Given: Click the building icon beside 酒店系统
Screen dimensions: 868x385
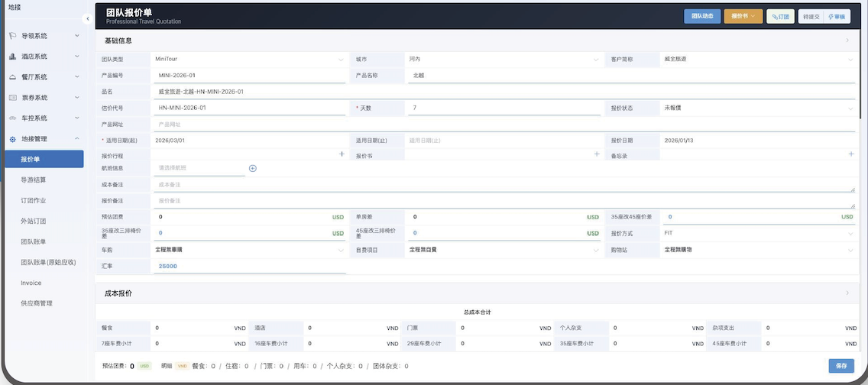Looking at the screenshot, I should coord(13,57).
